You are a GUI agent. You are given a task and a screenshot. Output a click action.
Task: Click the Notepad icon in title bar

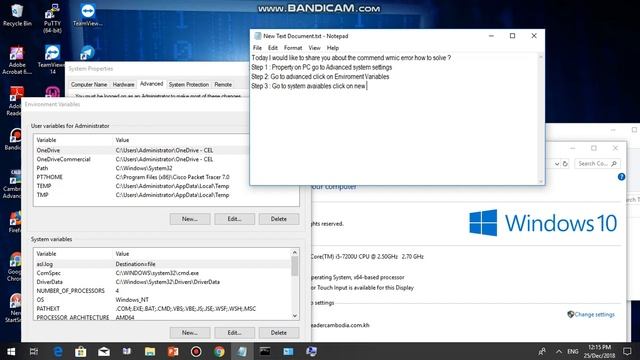tap(258, 36)
